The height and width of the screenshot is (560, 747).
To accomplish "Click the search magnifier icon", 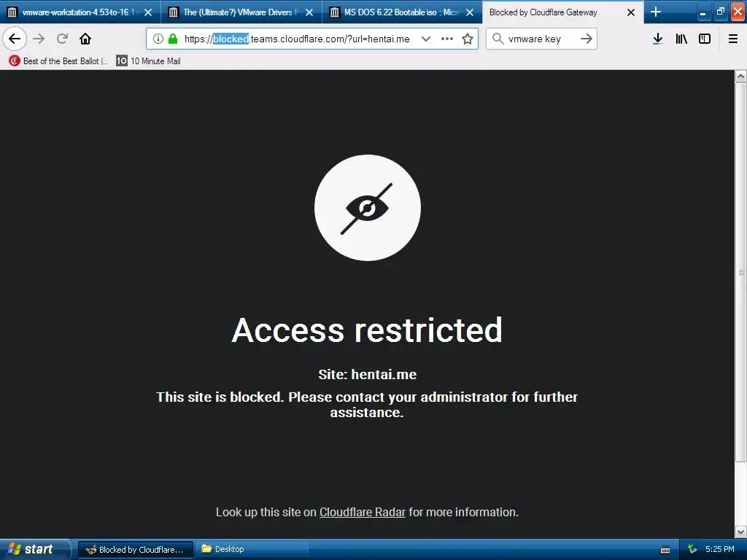I will [498, 39].
